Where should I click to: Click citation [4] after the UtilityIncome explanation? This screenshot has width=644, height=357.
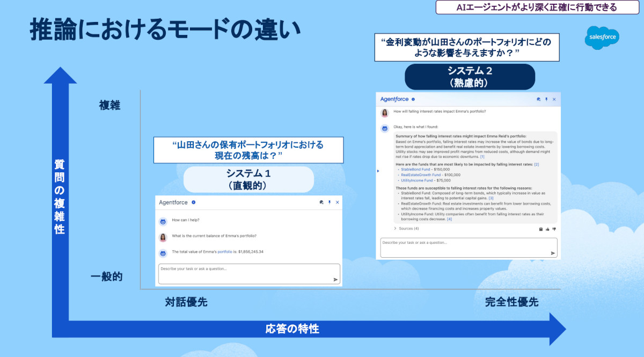(449, 219)
